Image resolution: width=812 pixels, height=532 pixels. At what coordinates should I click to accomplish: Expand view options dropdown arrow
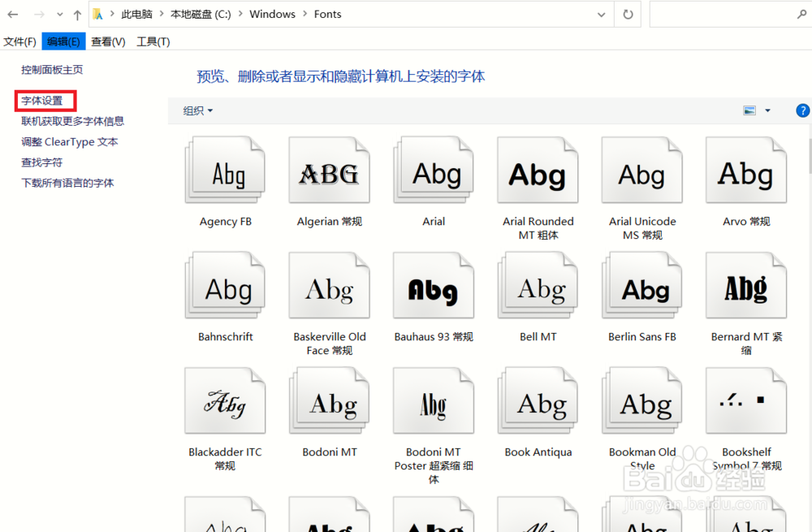coord(767,110)
